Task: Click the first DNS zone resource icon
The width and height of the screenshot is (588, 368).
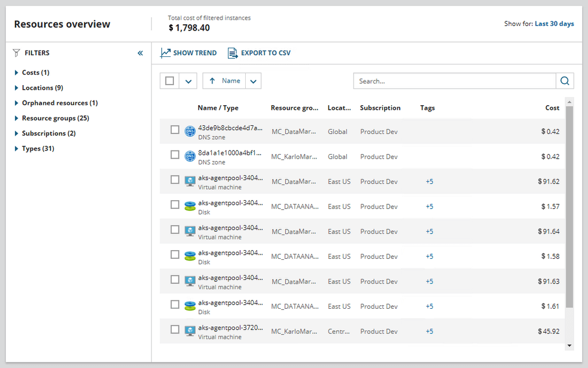Action: point(190,132)
